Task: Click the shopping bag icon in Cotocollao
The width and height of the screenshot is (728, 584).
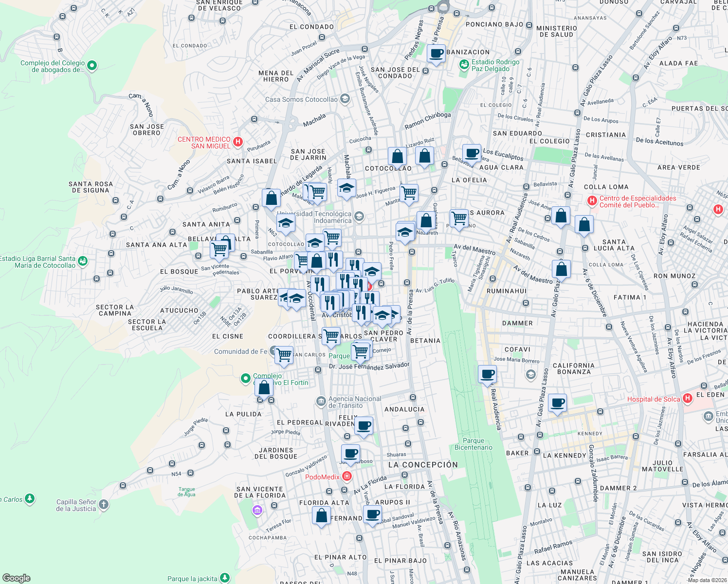Action: [398, 155]
